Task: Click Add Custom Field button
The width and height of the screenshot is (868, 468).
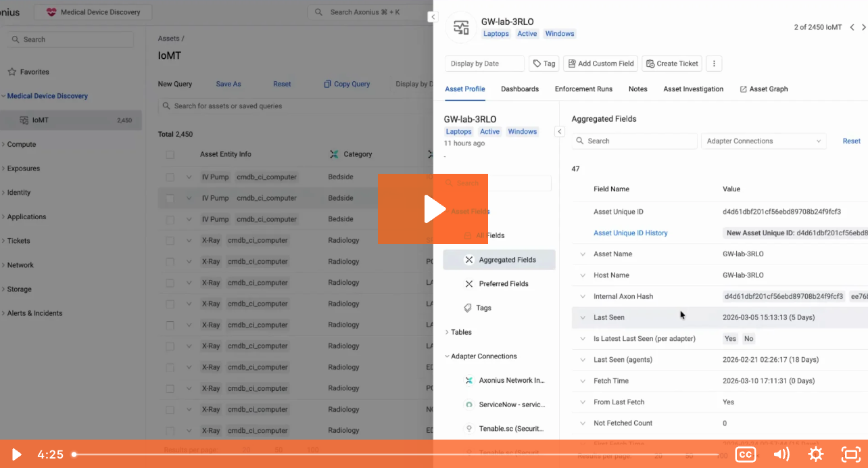Action: coord(600,64)
